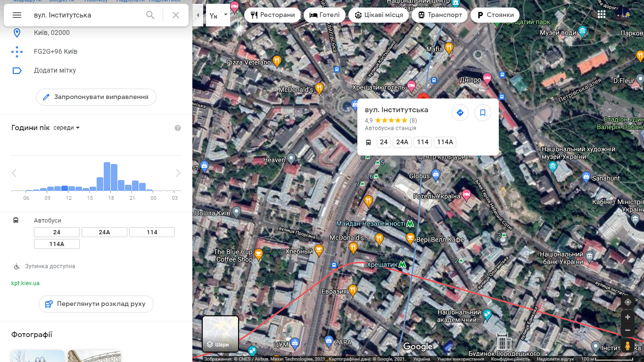
Task: Click route 24 chip in info card
Action: 384,142
